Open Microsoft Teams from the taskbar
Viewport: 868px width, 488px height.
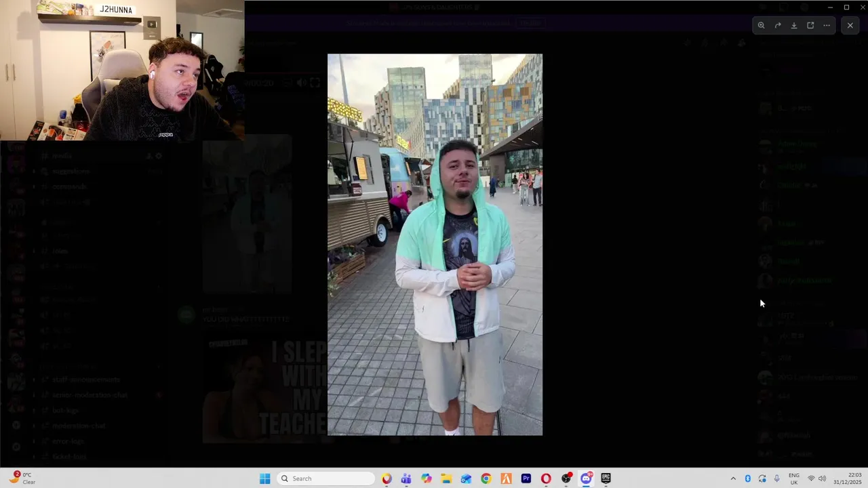406,479
